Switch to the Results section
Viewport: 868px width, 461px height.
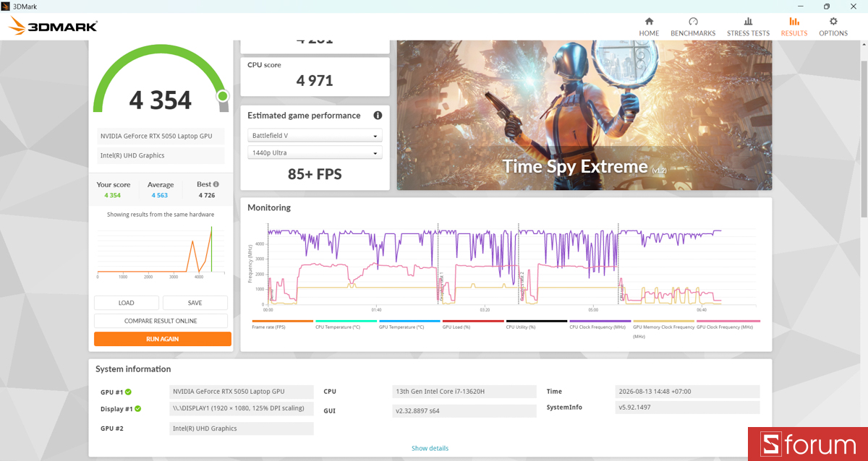pyautogui.click(x=794, y=27)
